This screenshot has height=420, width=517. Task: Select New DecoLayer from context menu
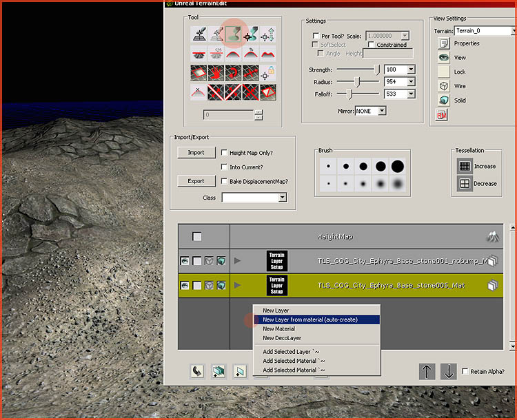pos(281,338)
